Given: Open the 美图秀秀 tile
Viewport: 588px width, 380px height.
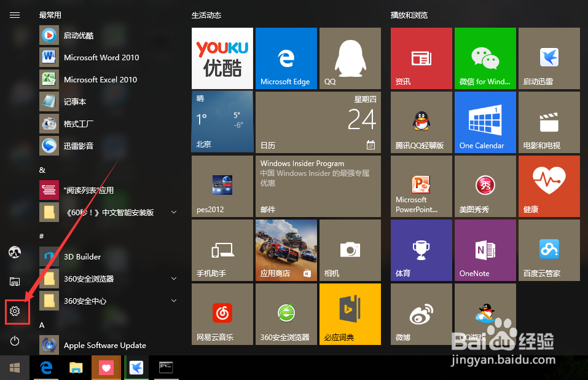Looking at the screenshot, I should [485, 186].
